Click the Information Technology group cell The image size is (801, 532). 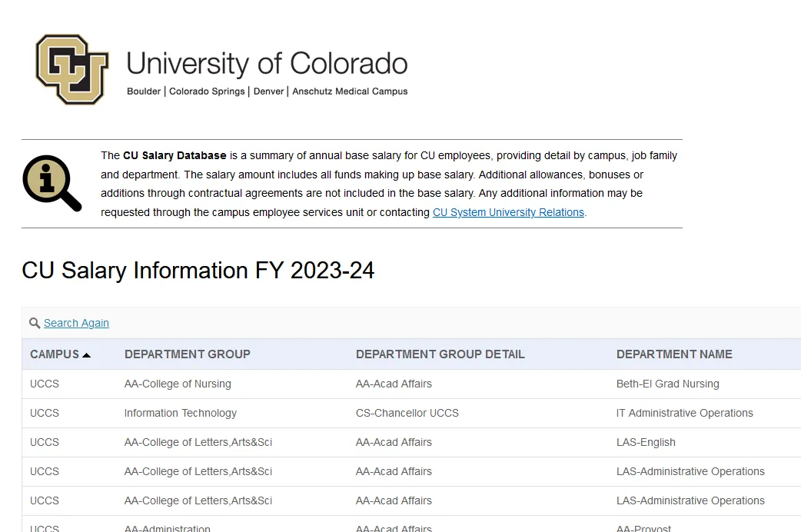click(180, 413)
